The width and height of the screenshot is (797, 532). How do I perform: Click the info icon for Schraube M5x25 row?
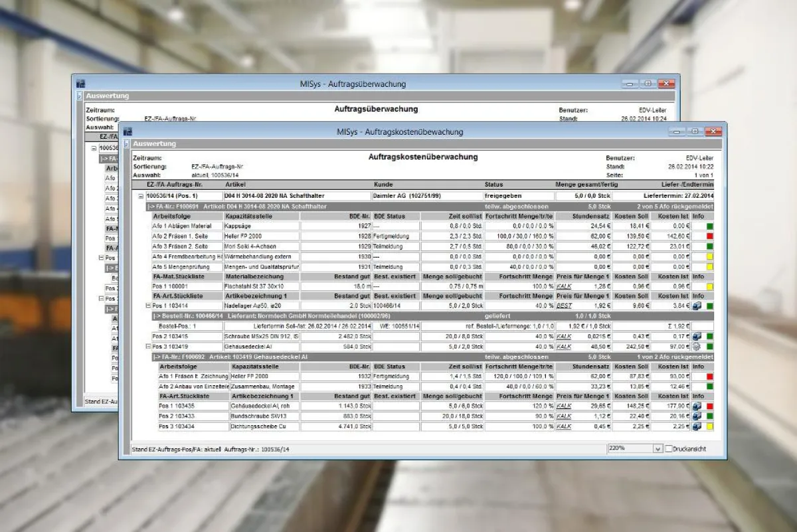pos(697,337)
